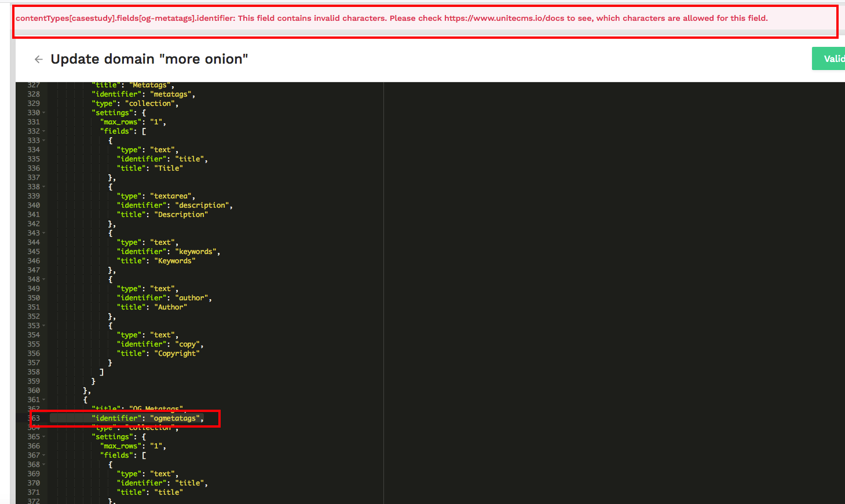The width and height of the screenshot is (845, 504).
Task: Click the "title": "Copyright" line
Action: tap(158, 354)
